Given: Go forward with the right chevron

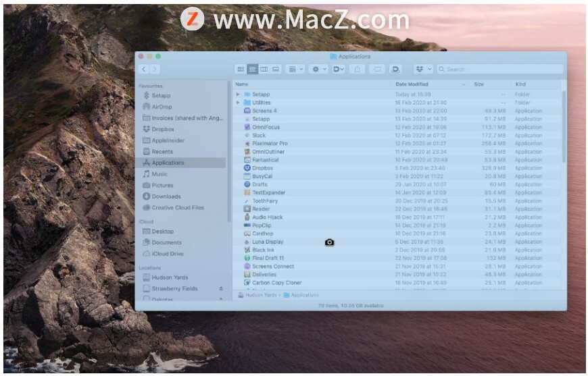Looking at the screenshot, I should pyautogui.click(x=155, y=70).
